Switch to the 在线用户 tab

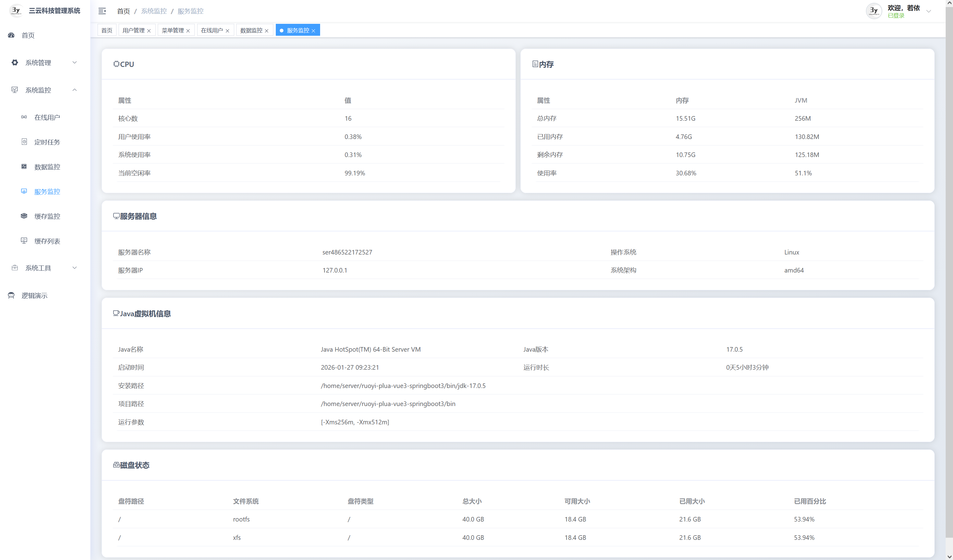(x=212, y=30)
